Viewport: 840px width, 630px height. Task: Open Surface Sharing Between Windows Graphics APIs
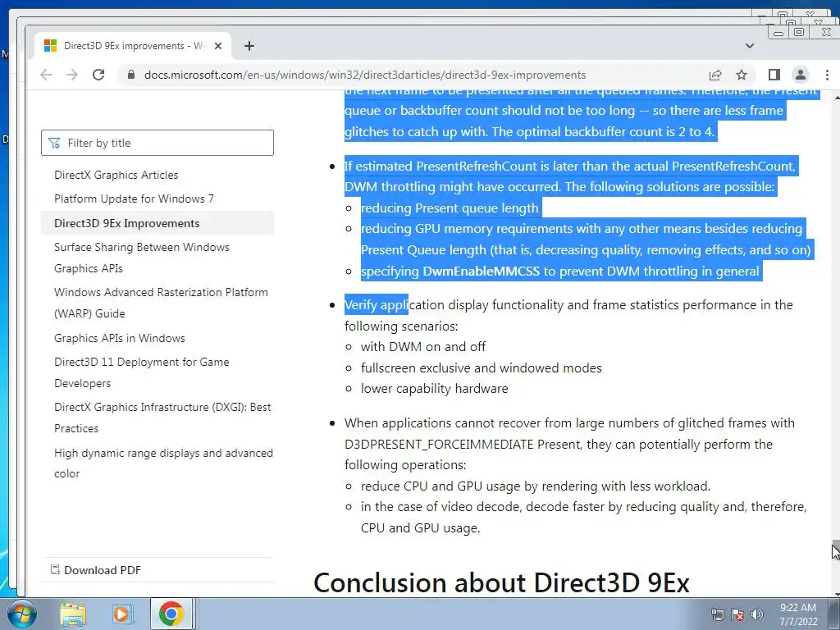(141, 258)
